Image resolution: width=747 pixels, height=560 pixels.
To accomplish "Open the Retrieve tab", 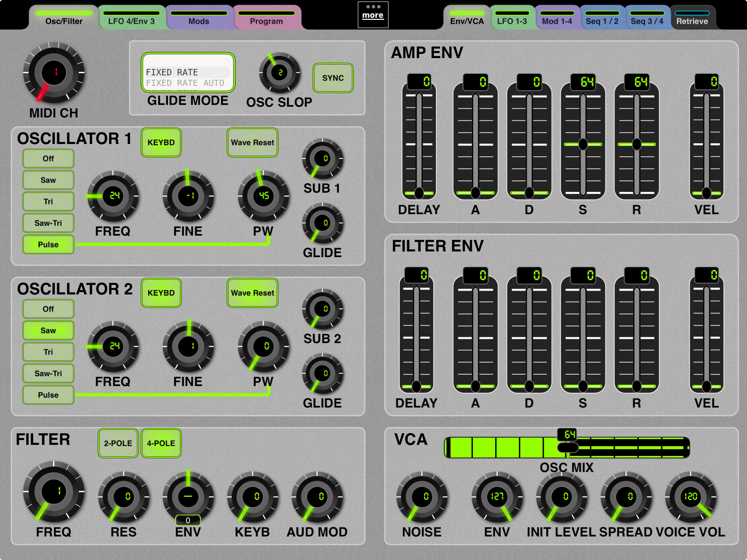I will coord(692,17).
